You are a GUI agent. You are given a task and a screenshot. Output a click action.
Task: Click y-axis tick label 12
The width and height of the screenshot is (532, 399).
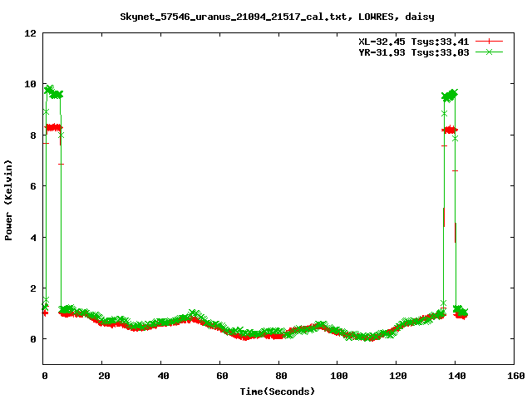pos(30,33)
